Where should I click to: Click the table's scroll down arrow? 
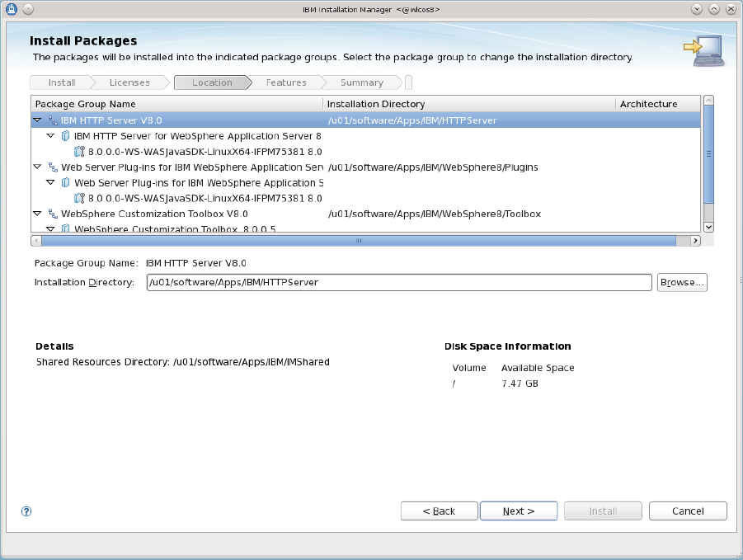click(708, 227)
